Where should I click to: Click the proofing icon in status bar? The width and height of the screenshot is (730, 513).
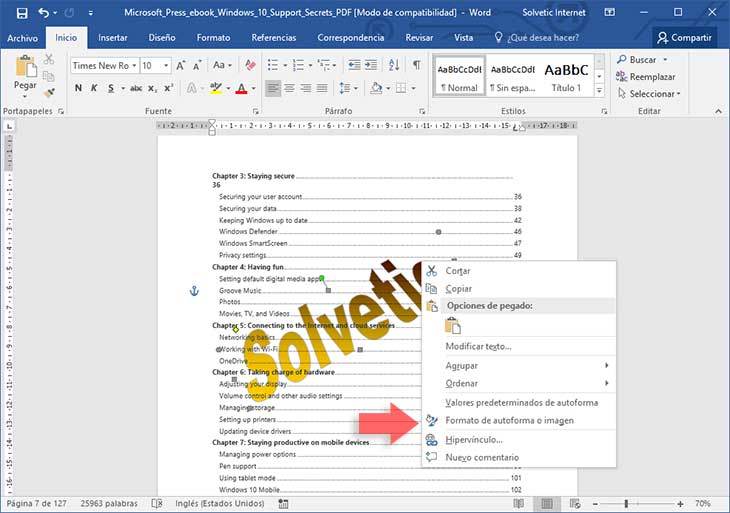pyautogui.click(x=157, y=503)
